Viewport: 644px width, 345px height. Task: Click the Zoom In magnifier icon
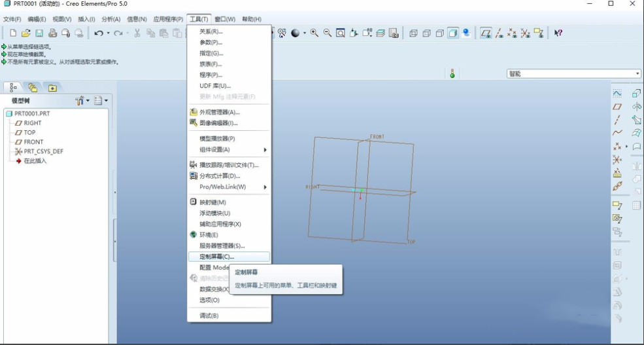point(314,33)
